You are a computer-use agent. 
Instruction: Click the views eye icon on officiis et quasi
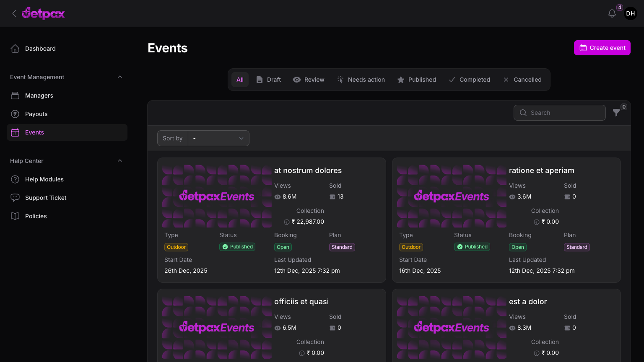point(278,328)
